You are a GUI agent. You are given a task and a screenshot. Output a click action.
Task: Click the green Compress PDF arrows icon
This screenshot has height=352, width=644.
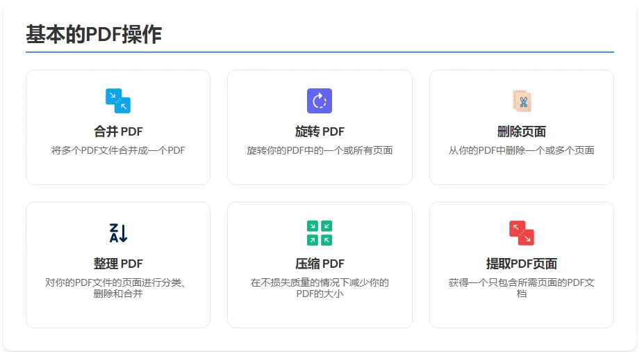320,233
